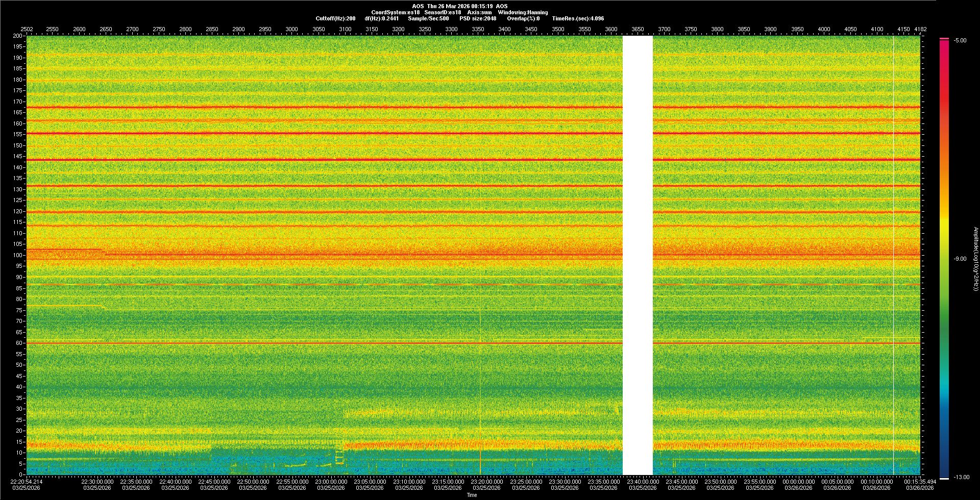Select the 22:20:54.214 start time label

pos(27,482)
